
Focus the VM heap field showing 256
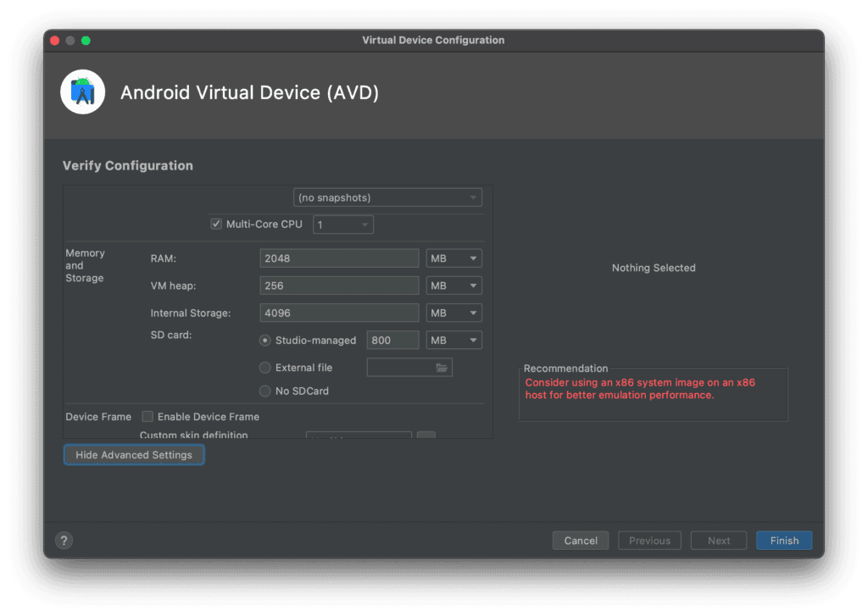click(x=339, y=286)
